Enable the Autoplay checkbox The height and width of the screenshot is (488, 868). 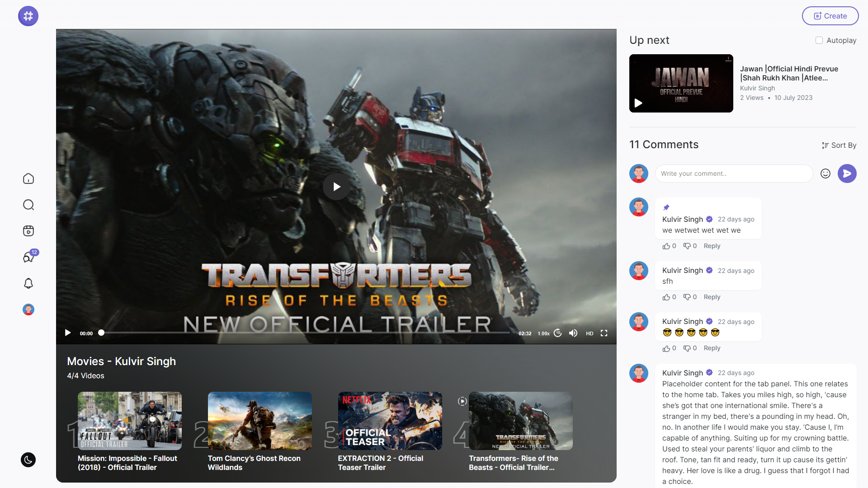coord(819,40)
